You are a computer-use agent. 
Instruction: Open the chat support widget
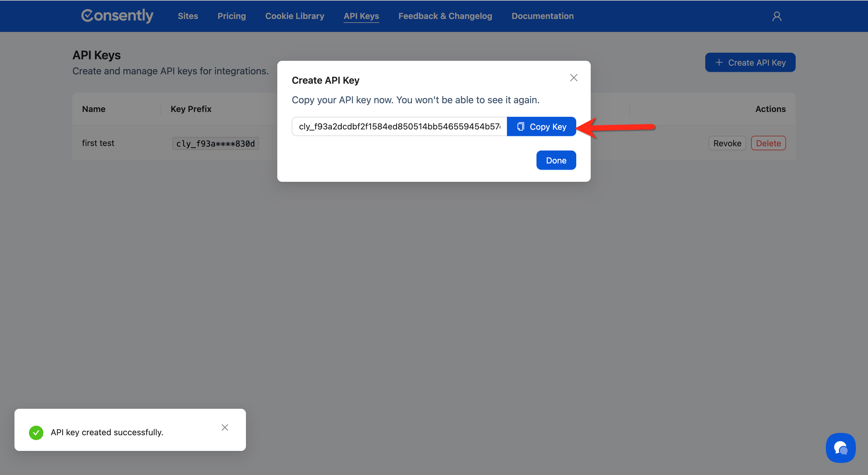point(840,448)
